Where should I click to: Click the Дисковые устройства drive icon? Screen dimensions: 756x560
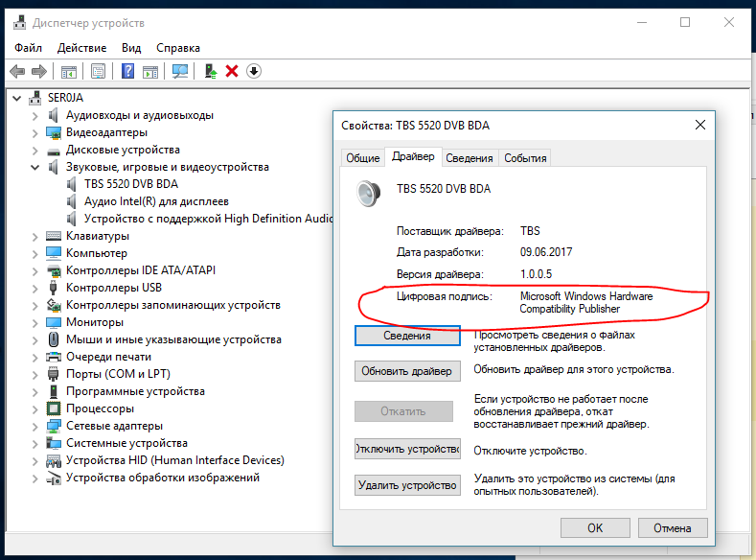(x=54, y=151)
